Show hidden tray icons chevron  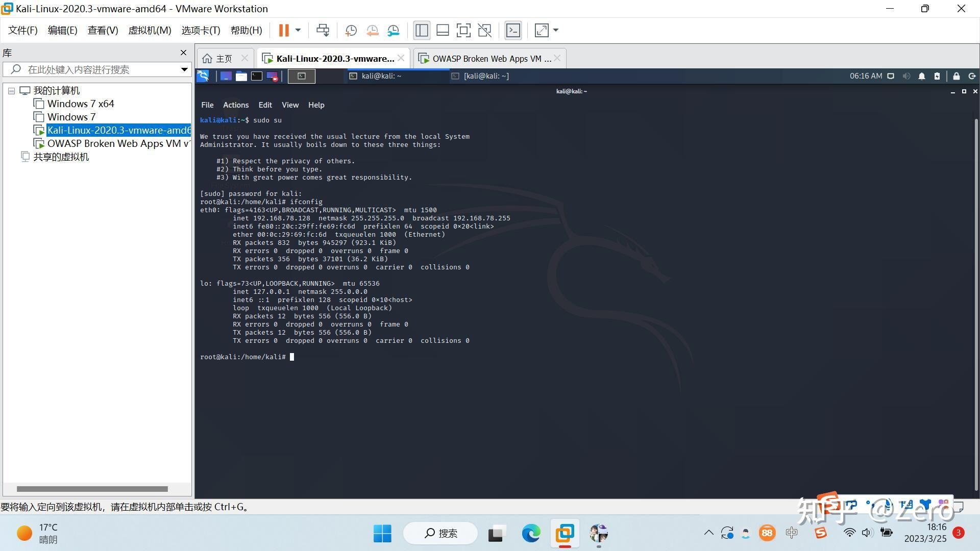(708, 533)
